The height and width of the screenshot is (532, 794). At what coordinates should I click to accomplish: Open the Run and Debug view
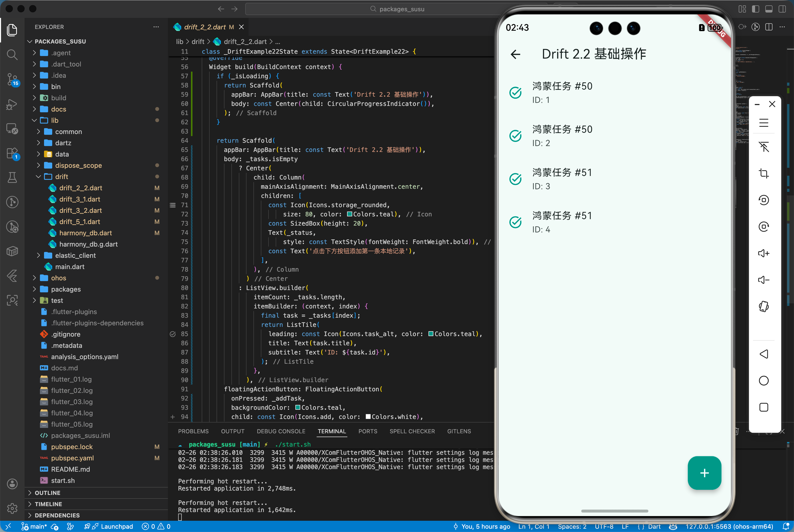12,105
